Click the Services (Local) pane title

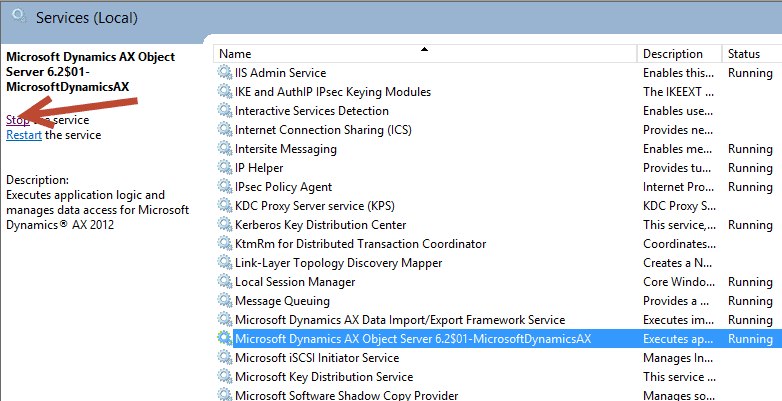(x=87, y=18)
